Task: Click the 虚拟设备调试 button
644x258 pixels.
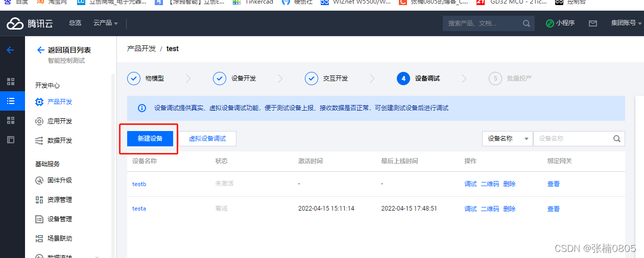Action: [207, 139]
